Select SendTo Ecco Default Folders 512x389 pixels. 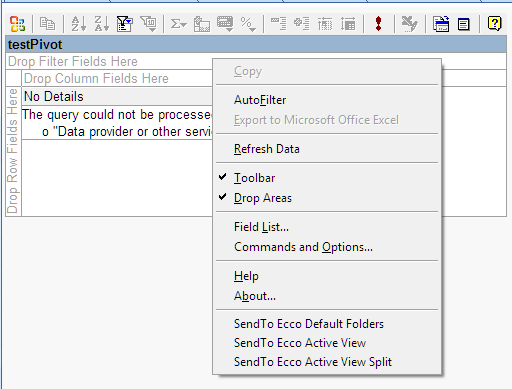pos(327,324)
